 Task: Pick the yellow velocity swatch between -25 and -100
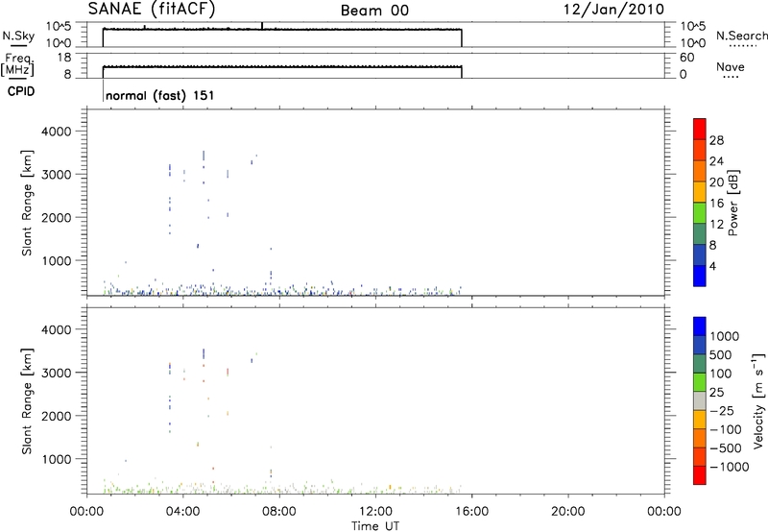pyautogui.click(x=700, y=420)
